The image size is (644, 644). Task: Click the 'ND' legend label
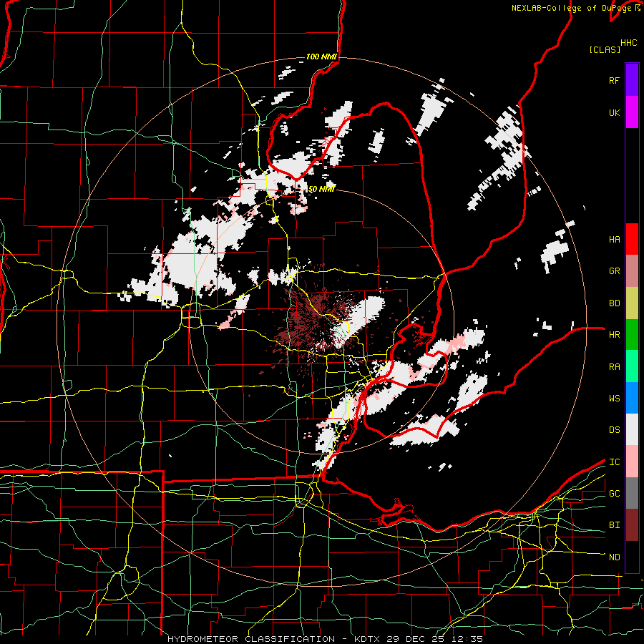pos(614,557)
